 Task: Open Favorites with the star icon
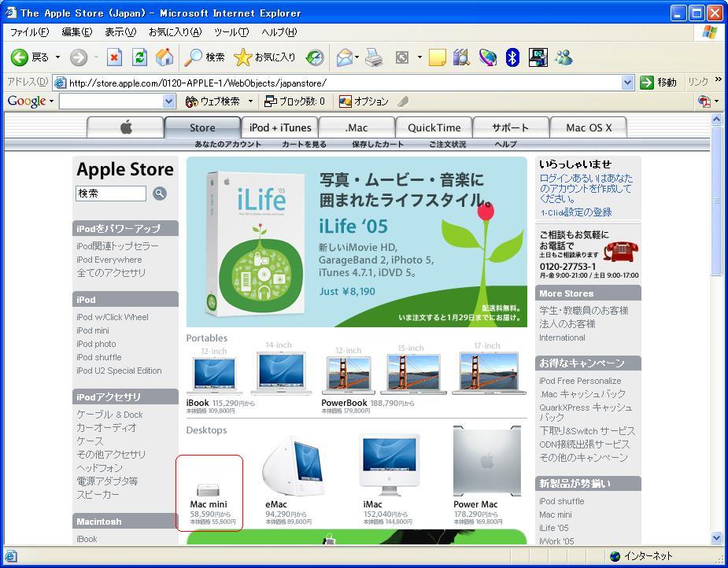pos(264,57)
